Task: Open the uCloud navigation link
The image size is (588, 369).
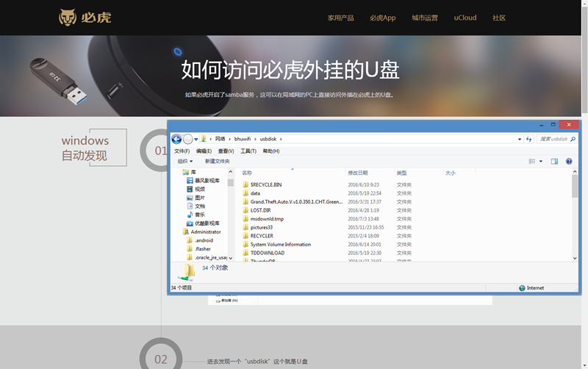Action: [465, 18]
